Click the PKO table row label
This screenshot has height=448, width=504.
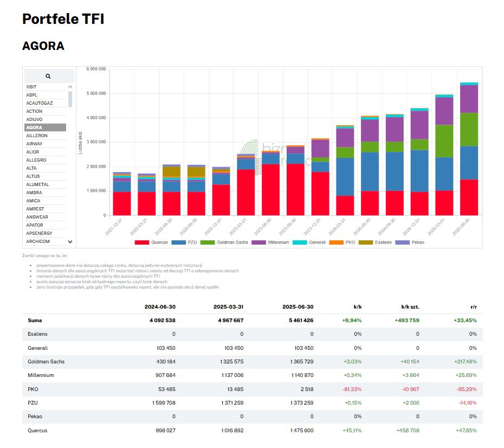pyautogui.click(x=33, y=389)
